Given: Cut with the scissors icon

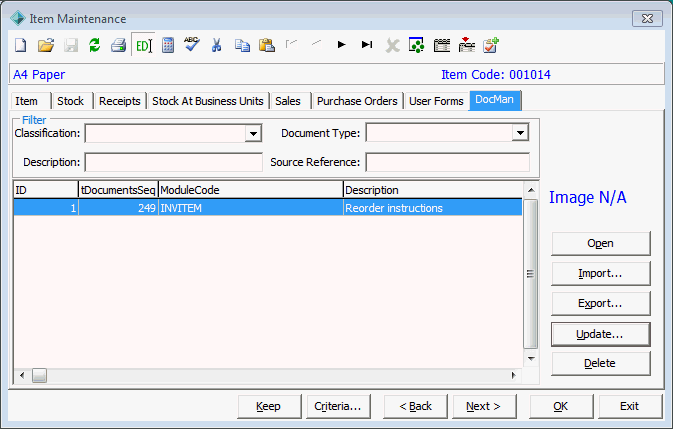Looking at the screenshot, I should (x=216, y=45).
